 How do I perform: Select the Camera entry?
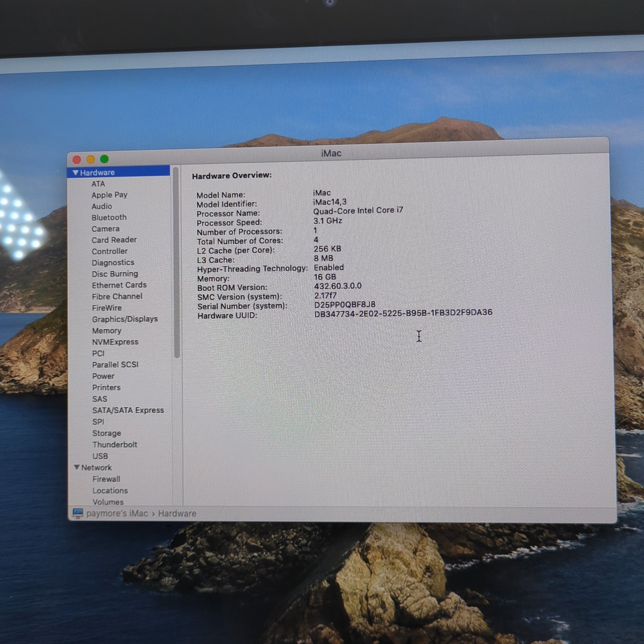105,229
